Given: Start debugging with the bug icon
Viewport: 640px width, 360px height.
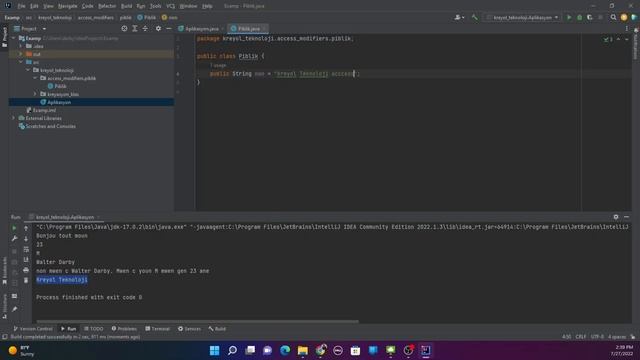Looking at the screenshot, I should 579,18.
